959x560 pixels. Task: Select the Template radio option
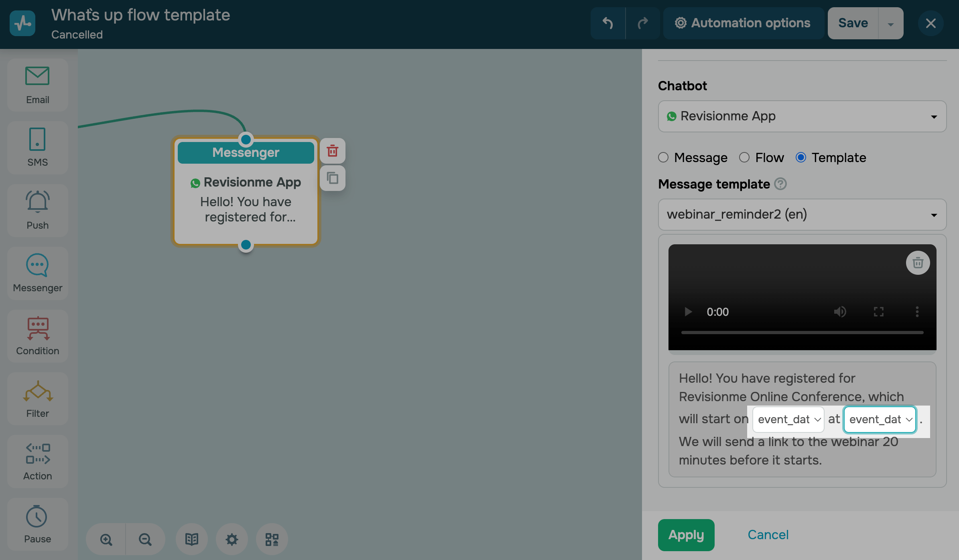801,157
